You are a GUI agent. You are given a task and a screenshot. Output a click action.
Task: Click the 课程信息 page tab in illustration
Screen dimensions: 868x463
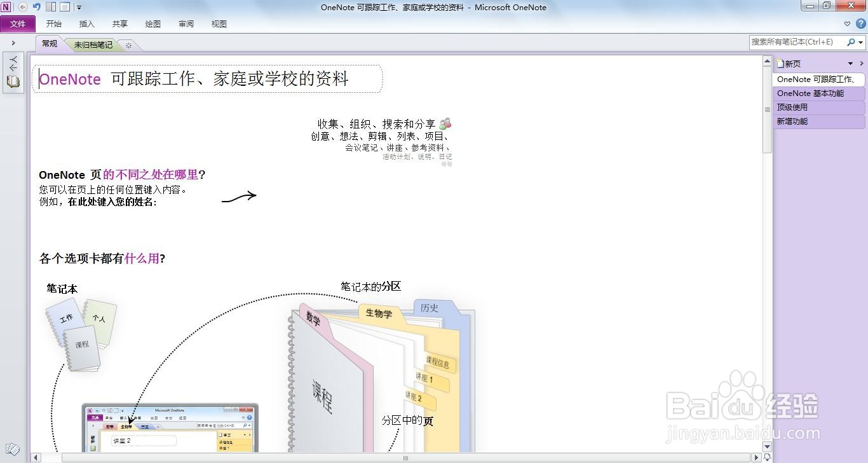(x=439, y=364)
